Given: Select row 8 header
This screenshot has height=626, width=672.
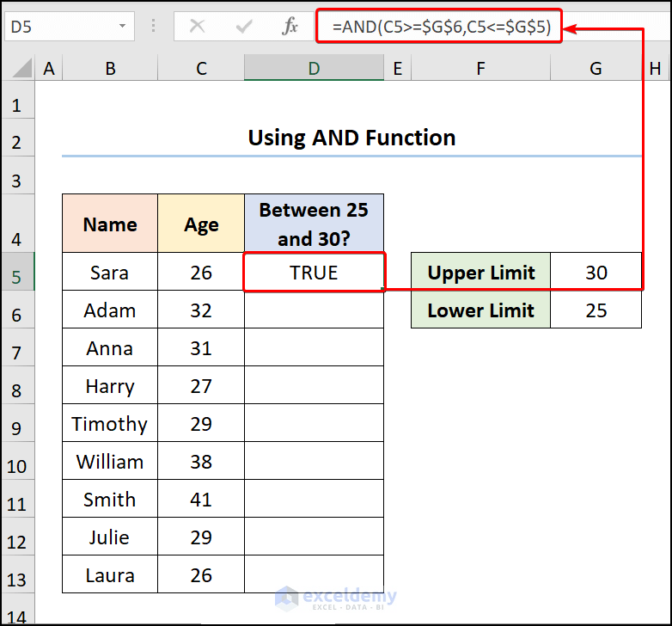Looking at the screenshot, I should click(17, 384).
